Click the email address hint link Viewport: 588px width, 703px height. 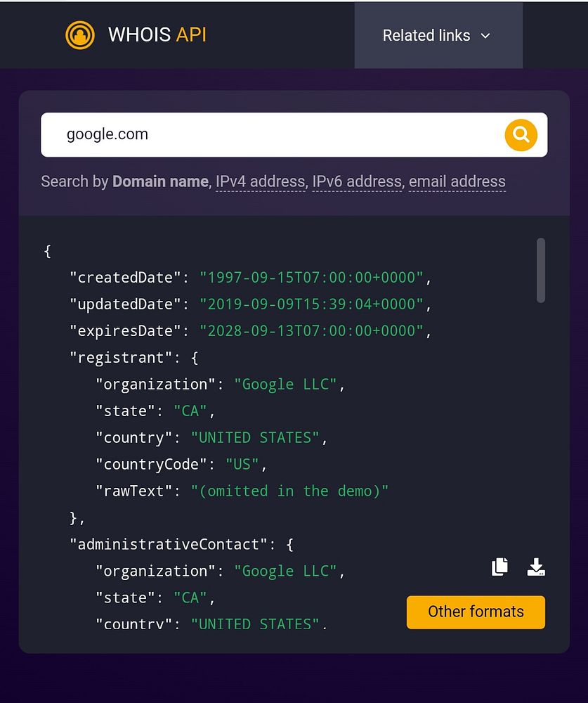coord(457,181)
